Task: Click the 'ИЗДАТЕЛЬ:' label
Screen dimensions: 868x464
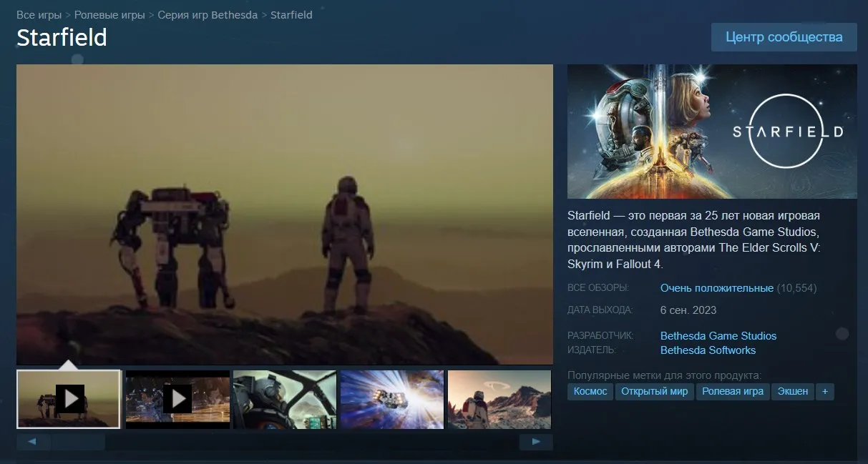Action: tap(592, 350)
